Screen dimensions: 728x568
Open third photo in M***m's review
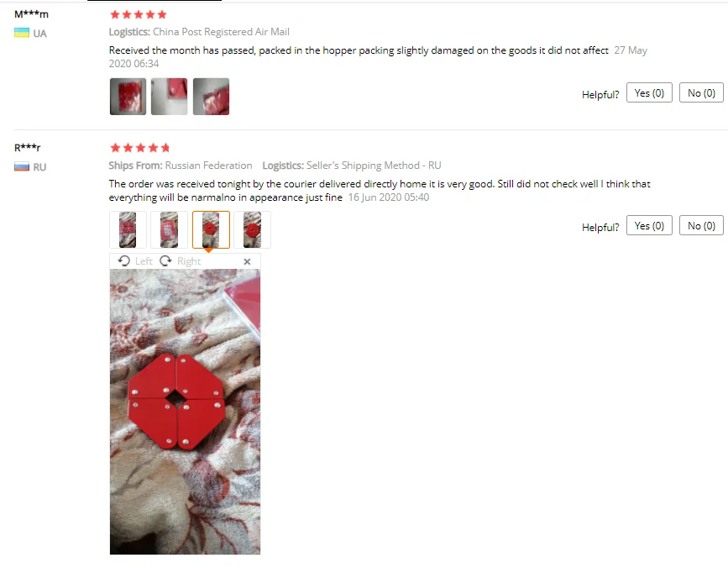point(212,96)
